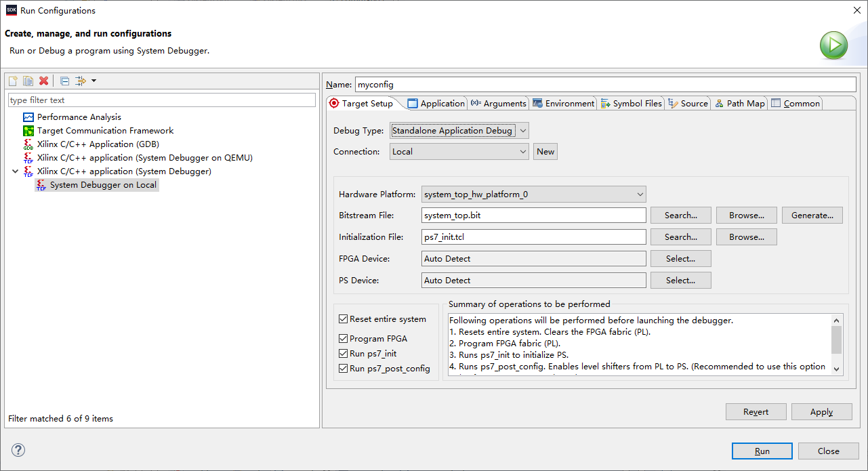The image size is (868, 471).
Task: Click Browse button for Initialization File
Action: (x=747, y=237)
